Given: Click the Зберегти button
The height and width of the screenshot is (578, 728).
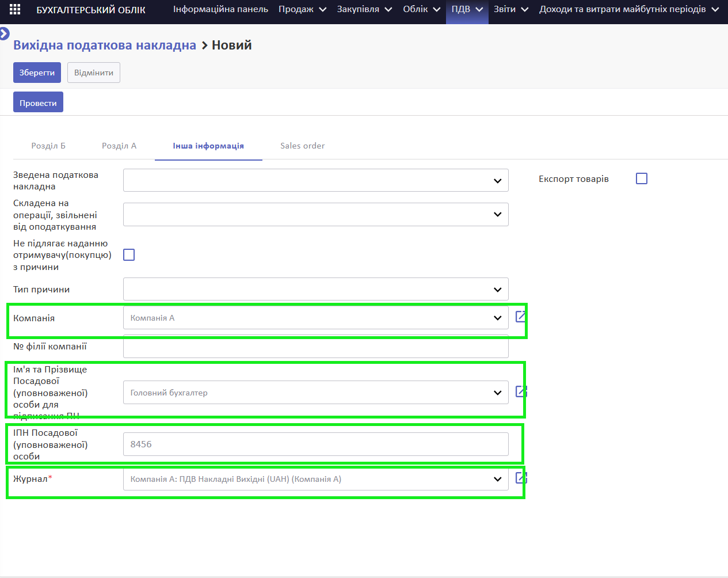Looking at the screenshot, I should tap(37, 73).
